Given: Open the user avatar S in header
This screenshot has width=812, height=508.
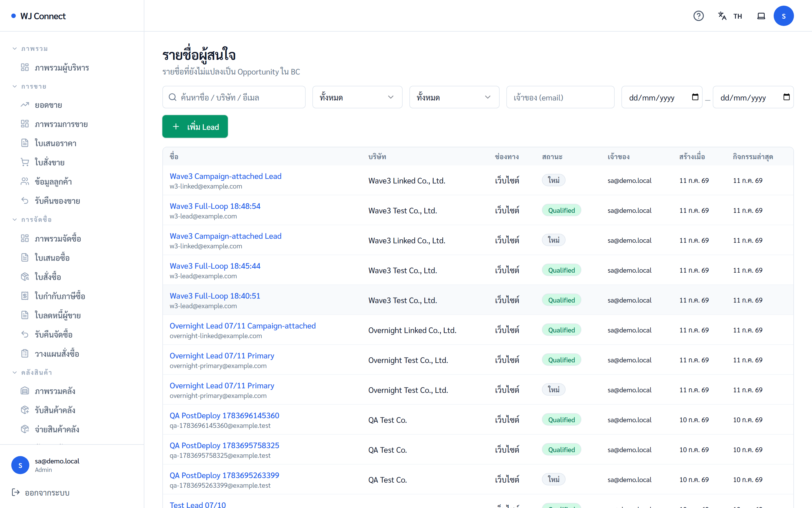Looking at the screenshot, I should [784, 16].
